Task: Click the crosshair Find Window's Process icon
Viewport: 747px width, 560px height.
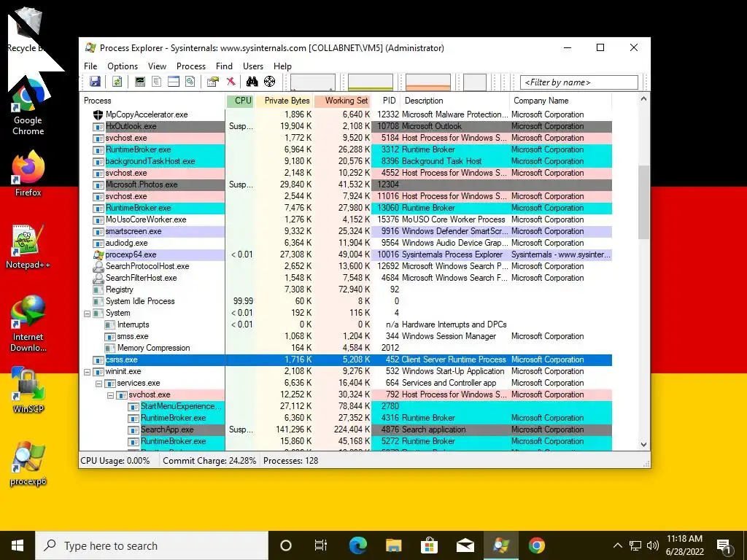Action: click(x=270, y=82)
